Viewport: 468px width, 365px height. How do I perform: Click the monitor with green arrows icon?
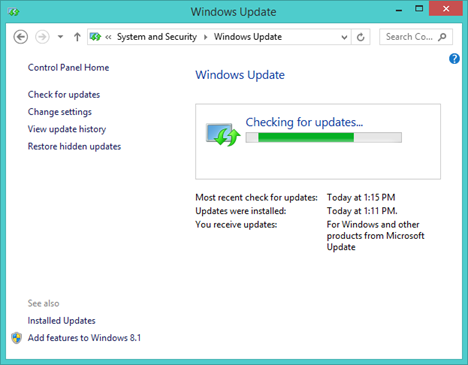pyautogui.click(x=223, y=135)
